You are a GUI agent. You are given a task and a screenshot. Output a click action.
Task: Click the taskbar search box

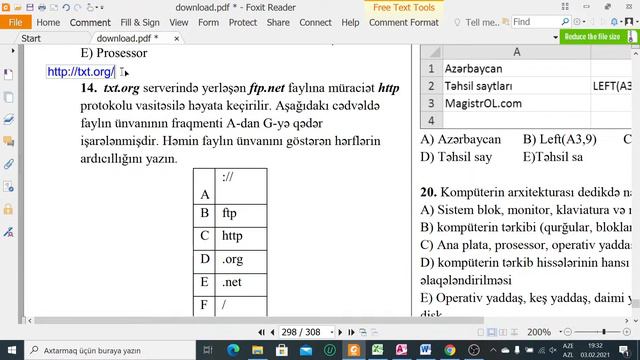tap(110, 350)
